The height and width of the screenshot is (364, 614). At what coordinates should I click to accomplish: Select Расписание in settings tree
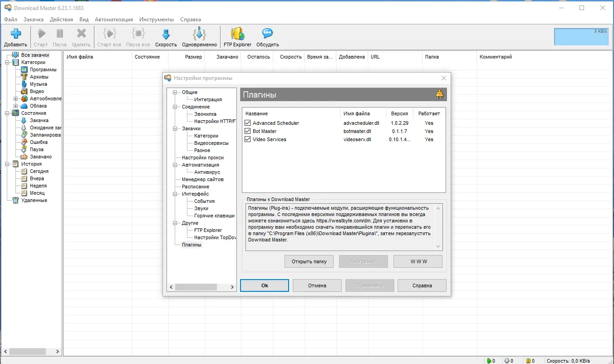(196, 187)
